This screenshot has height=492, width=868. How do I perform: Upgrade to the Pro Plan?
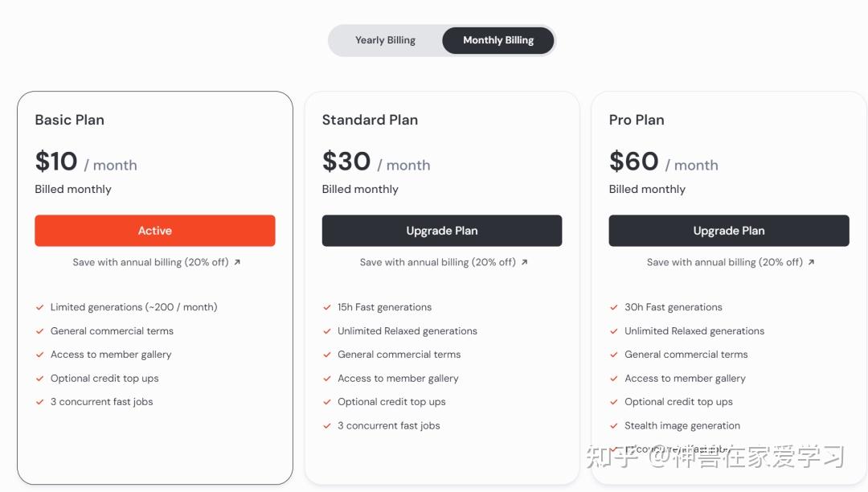click(729, 231)
